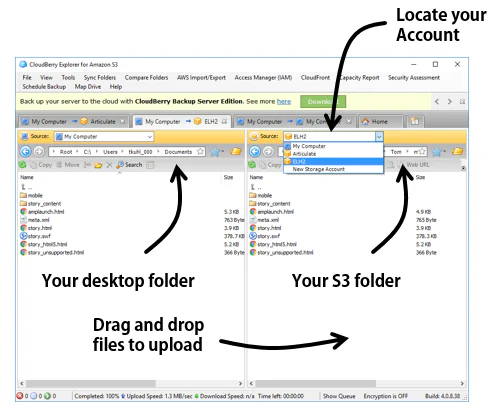Open the AWS Import/Export menu
The height and width of the screenshot is (409, 495).
click(x=201, y=78)
